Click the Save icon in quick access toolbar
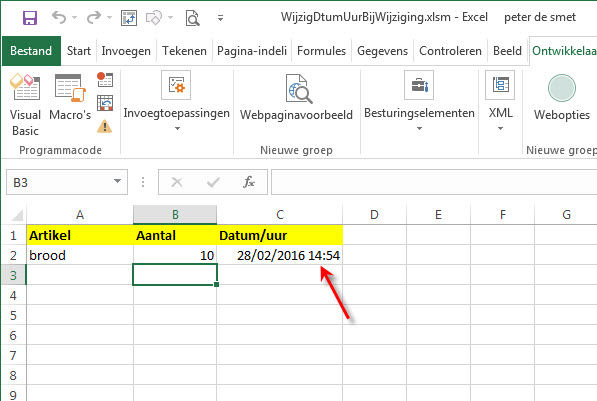The image size is (597, 401). [30, 18]
